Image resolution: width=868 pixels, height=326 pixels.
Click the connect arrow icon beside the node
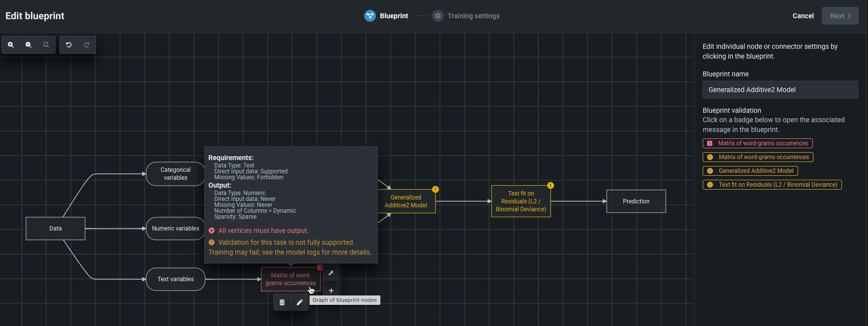pyautogui.click(x=331, y=273)
